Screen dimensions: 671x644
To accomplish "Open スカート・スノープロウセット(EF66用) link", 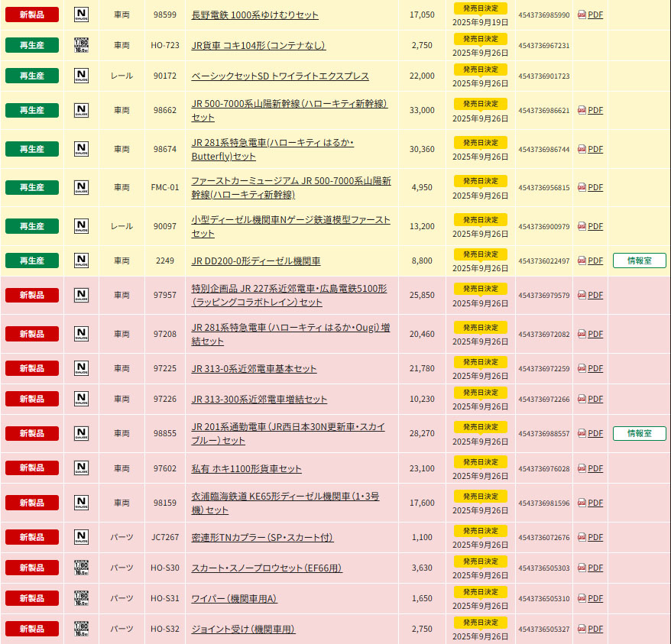I will (x=267, y=568).
